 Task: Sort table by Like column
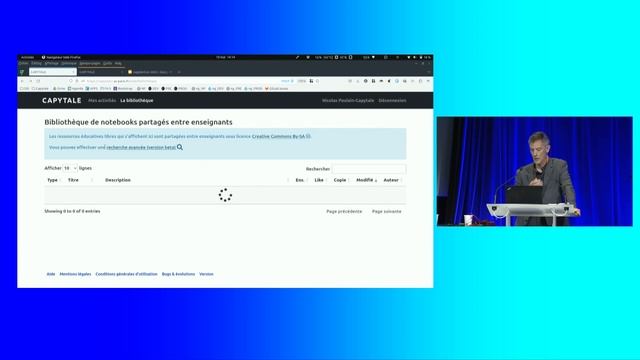coord(320,180)
